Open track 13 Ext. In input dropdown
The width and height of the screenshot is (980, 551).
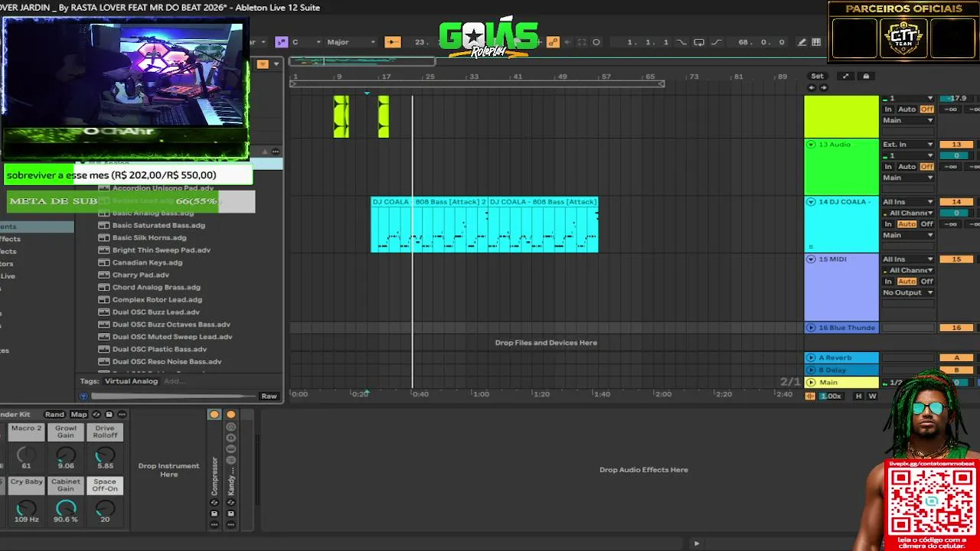(x=908, y=145)
